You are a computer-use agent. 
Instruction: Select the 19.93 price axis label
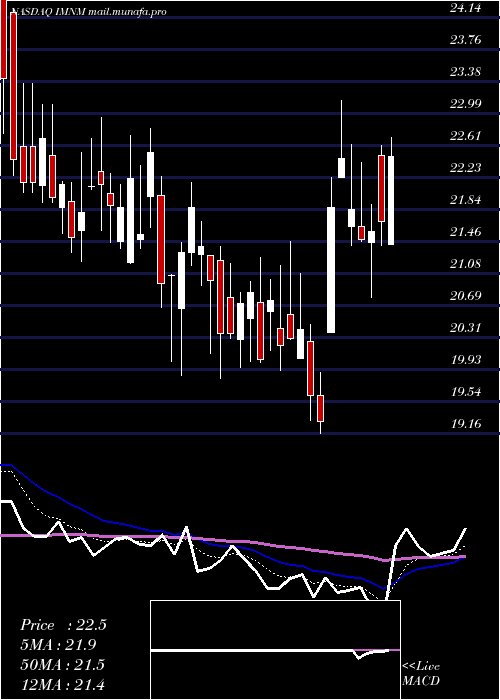coord(465,359)
